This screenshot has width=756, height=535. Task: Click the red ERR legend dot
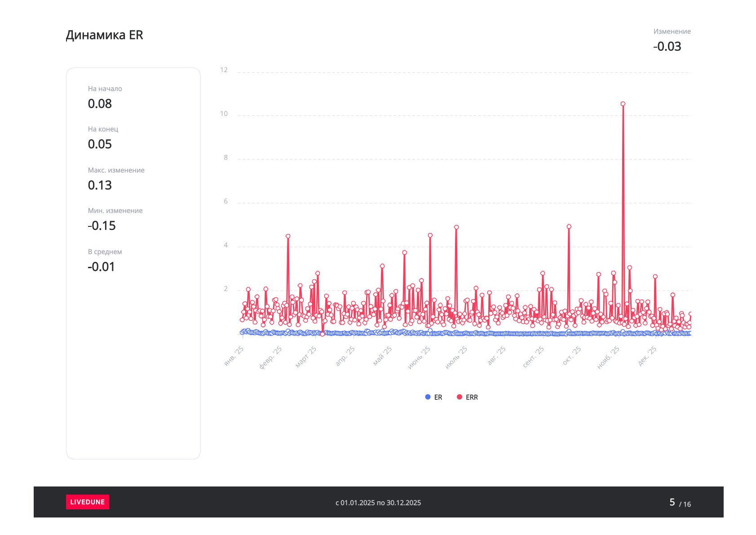(x=460, y=397)
